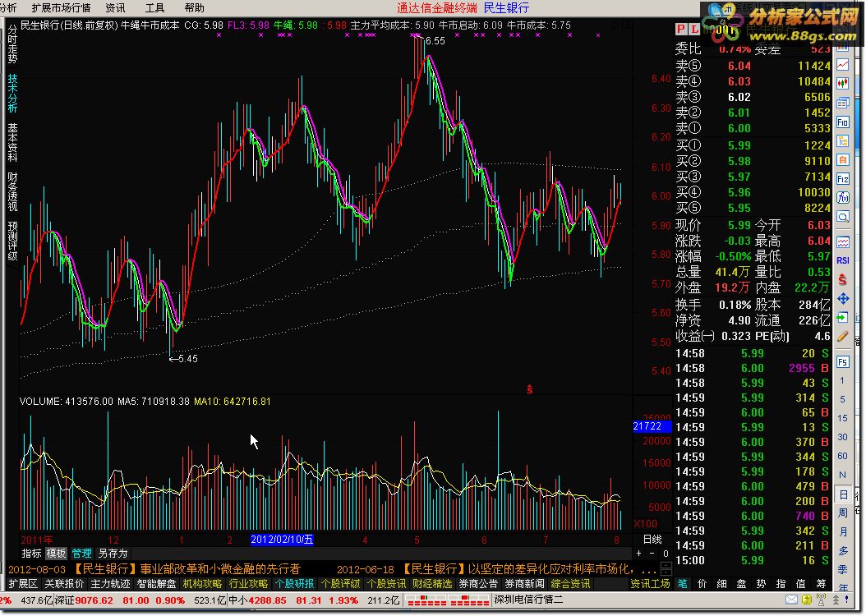
Task: Click the 管理 manage button
Action: 81,553
